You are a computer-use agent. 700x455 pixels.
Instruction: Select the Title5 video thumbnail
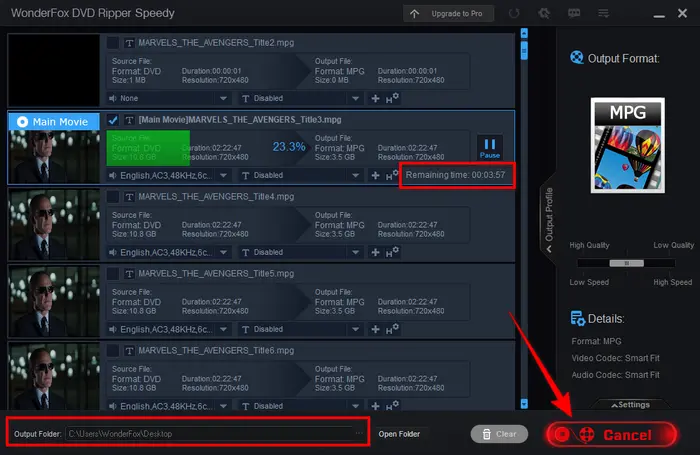pos(54,301)
